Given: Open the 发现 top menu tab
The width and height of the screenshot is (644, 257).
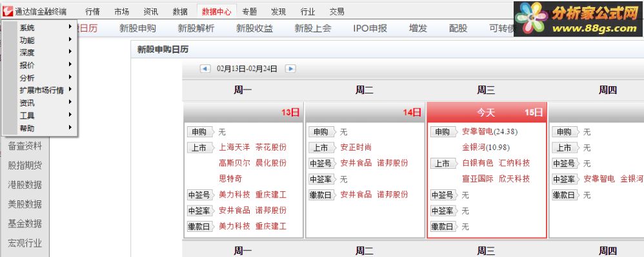Looking at the screenshot, I should click(279, 12).
